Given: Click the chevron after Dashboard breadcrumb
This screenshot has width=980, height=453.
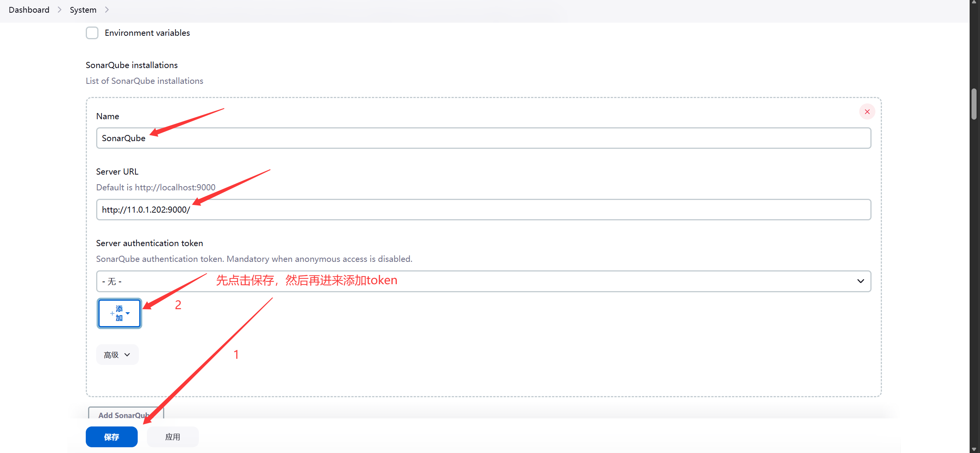Looking at the screenshot, I should pyautogui.click(x=60, y=10).
